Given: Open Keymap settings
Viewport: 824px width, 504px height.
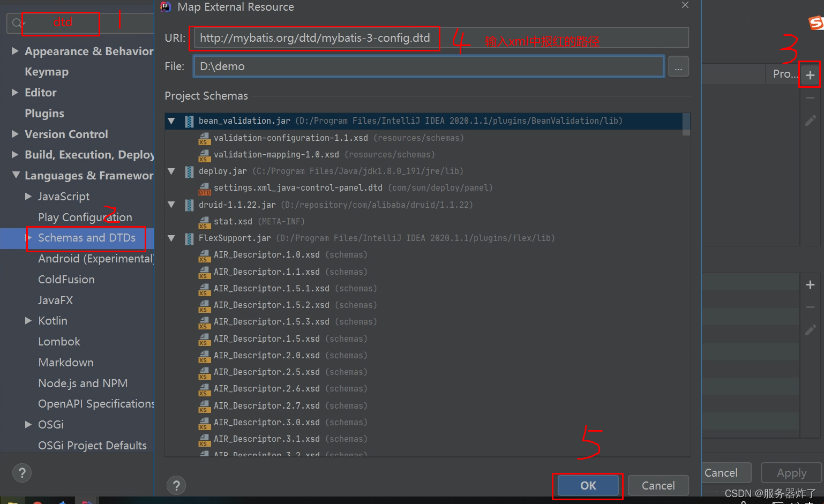Looking at the screenshot, I should tap(47, 72).
